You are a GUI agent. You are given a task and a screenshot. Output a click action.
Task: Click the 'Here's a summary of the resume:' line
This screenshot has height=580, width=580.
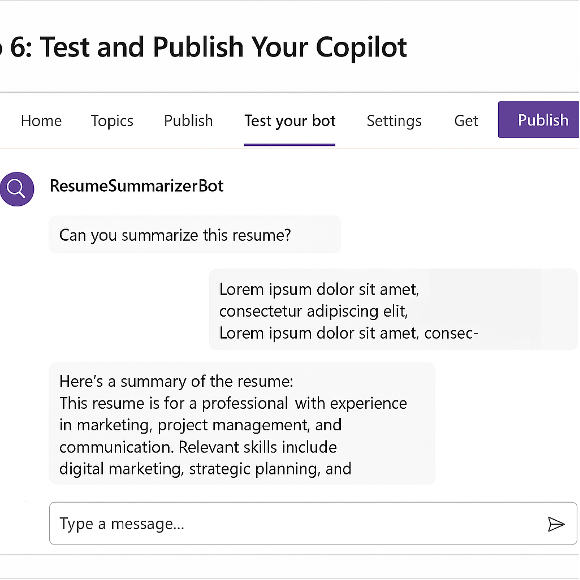coord(176,381)
